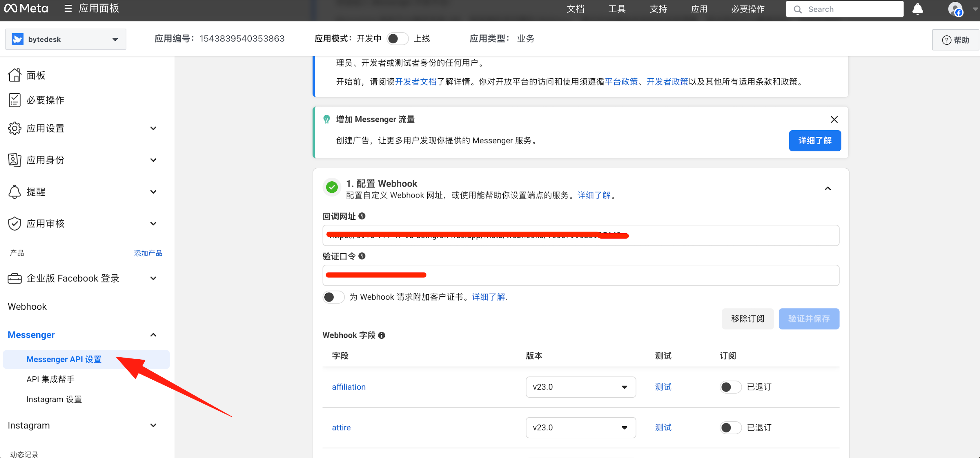The height and width of the screenshot is (458, 980).
Task: Click info icon next to 回调网址
Action: 362,216
